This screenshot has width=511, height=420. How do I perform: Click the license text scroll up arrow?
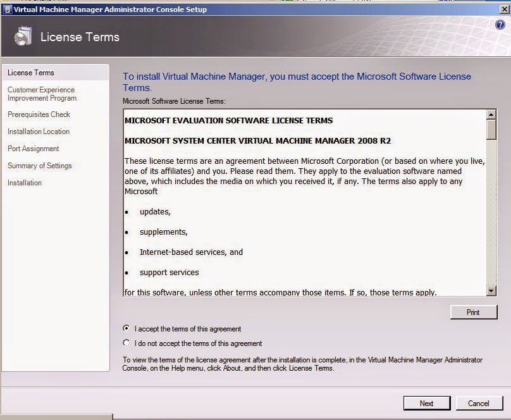click(491, 114)
